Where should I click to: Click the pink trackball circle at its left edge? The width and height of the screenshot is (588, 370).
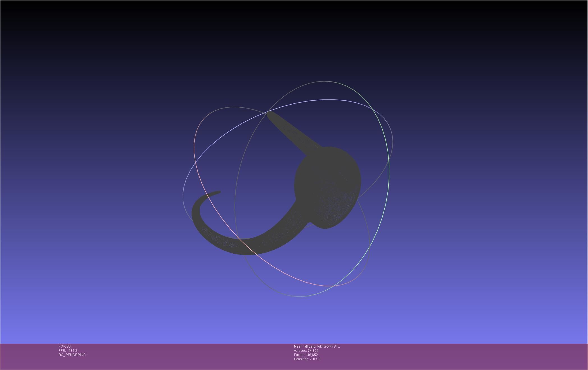pos(194,149)
